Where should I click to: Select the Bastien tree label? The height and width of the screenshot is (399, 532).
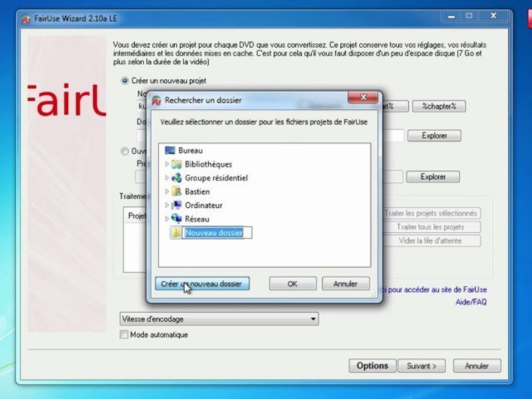(x=197, y=191)
